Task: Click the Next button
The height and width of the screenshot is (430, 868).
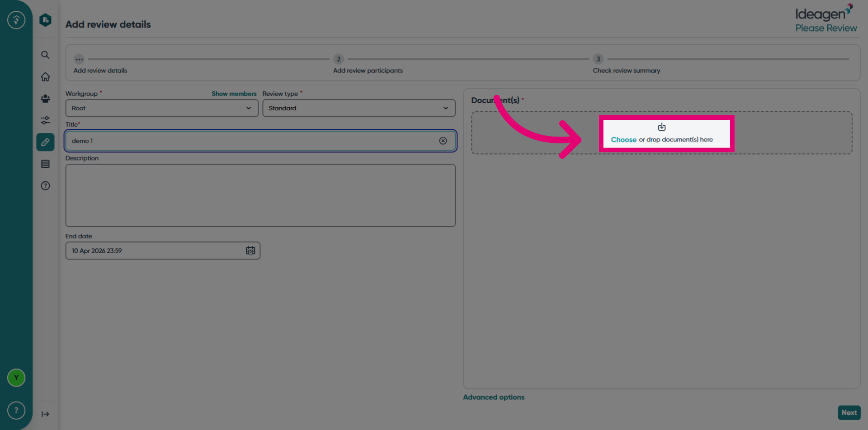Action: coord(849,412)
